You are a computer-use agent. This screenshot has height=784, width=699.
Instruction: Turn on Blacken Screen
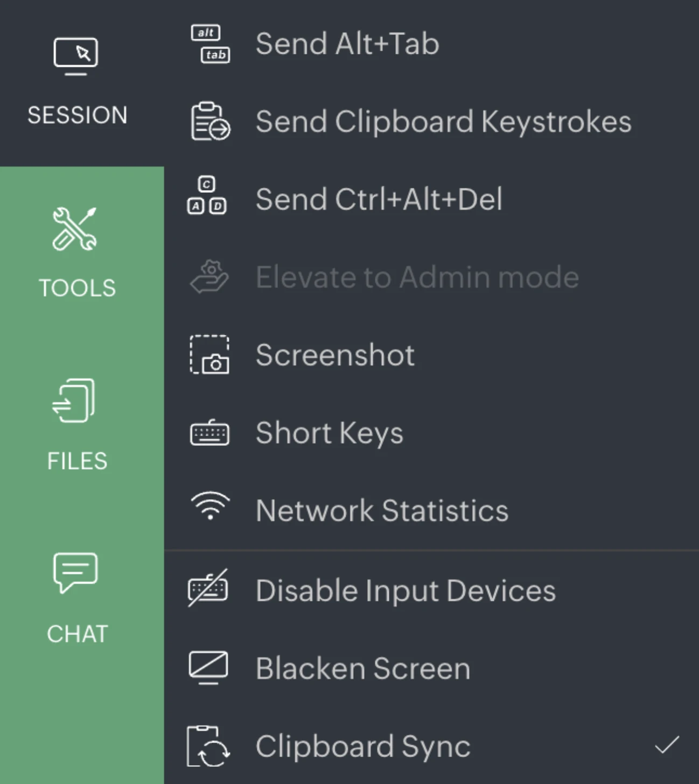(x=362, y=668)
